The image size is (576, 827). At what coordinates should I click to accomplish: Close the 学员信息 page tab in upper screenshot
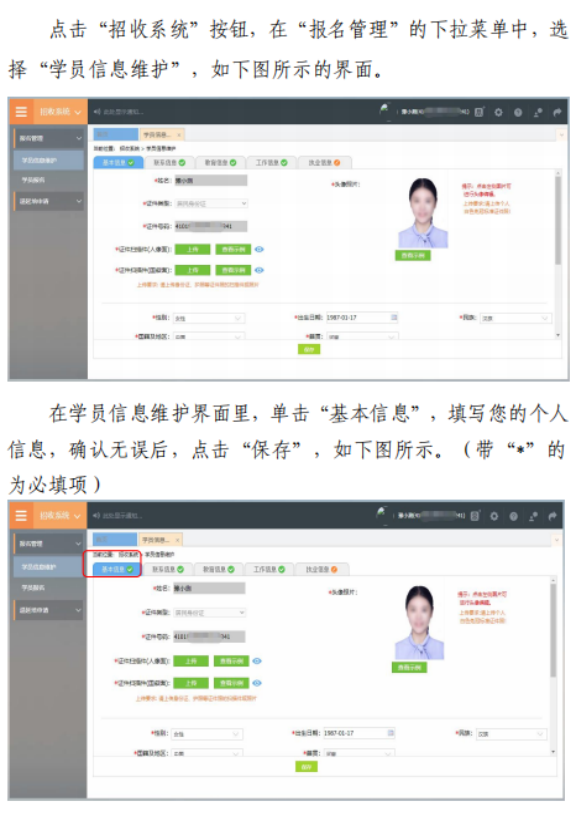179,135
